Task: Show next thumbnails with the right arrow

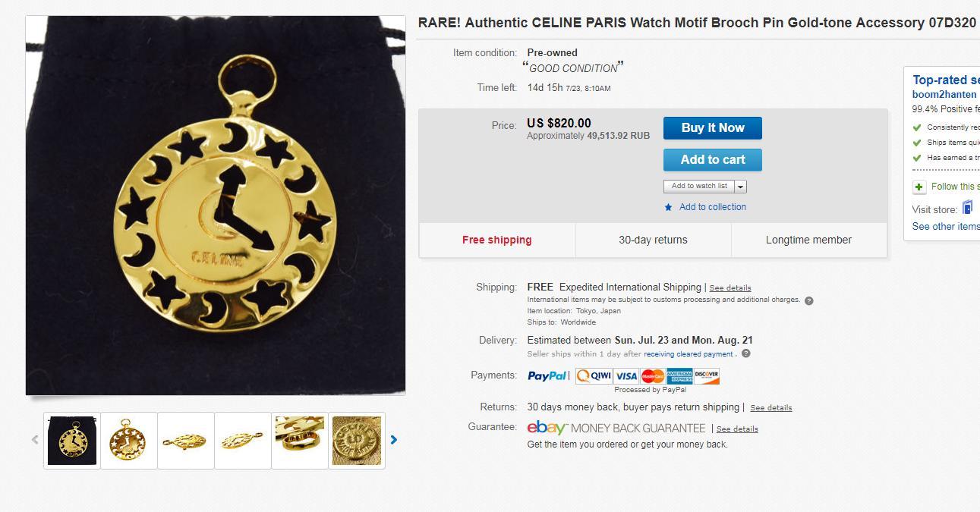Action: click(x=393, y=439)
